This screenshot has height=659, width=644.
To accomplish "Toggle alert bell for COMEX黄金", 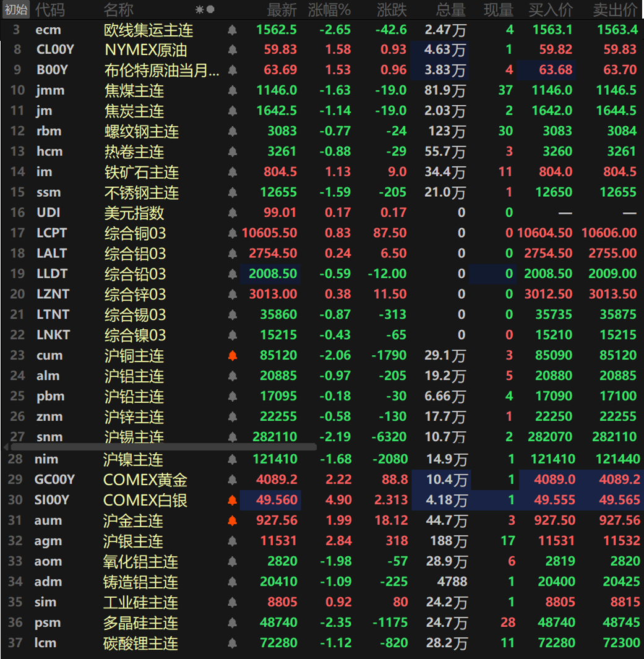I will tap(233, 480).
